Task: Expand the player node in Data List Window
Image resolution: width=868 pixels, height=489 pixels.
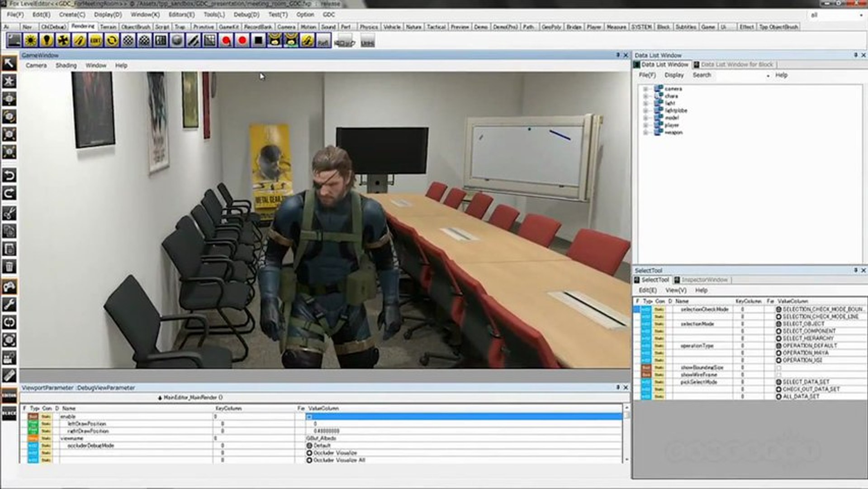Action: pyautogui.click(x=645, y=125)
